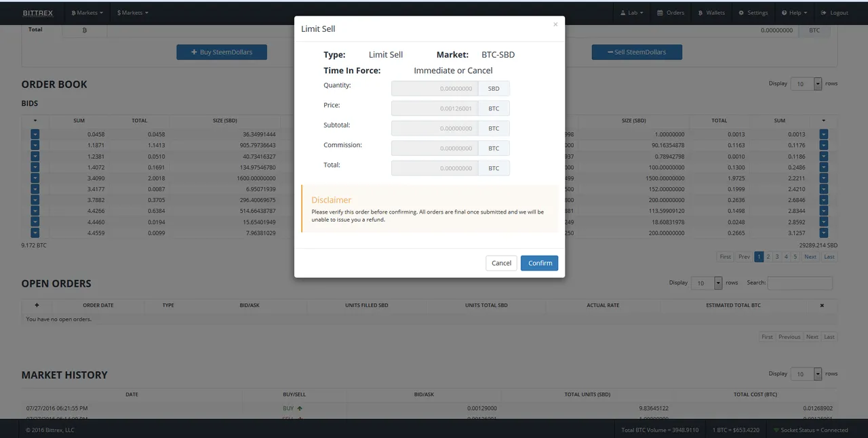Open bid row action for sum 0.0458
This screenshot has height=438, width=868.
tap(35, 134)
